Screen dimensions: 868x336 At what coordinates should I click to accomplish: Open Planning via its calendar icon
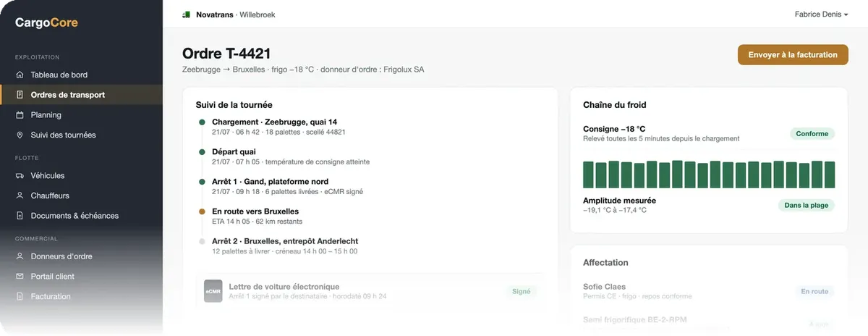click(20, 115)
